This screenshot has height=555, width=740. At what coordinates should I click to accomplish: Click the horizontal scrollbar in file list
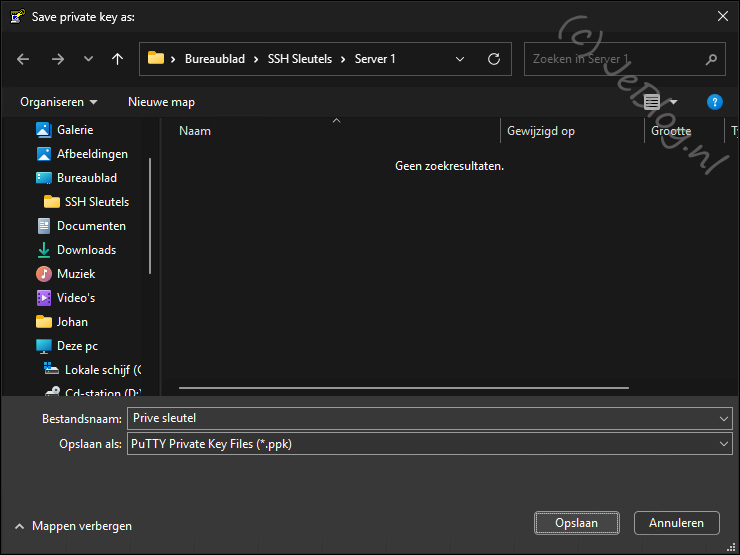(x=403, y=387)
